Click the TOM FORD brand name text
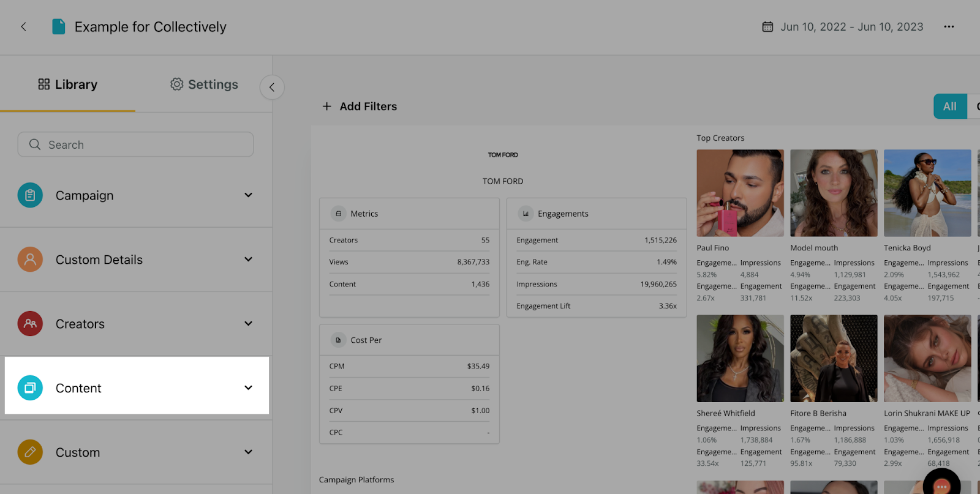The image size is (980, 494). tap(503, 181)
